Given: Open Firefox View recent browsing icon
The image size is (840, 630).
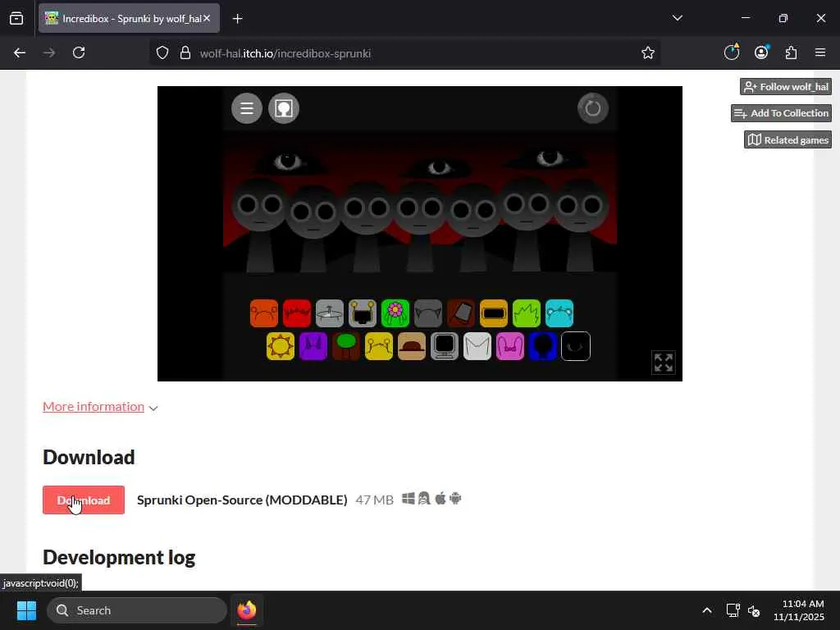Looking at the screenshot, I should tap(16, 18).
